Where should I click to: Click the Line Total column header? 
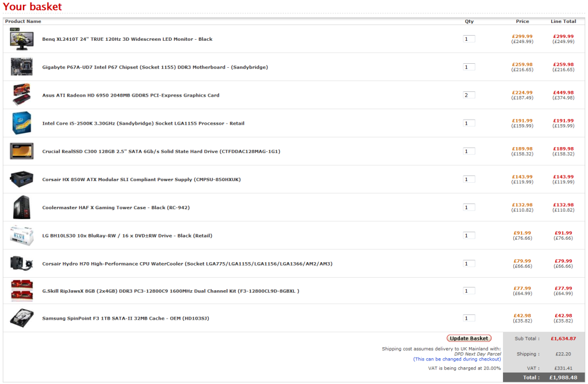click(x=563, y=21)
